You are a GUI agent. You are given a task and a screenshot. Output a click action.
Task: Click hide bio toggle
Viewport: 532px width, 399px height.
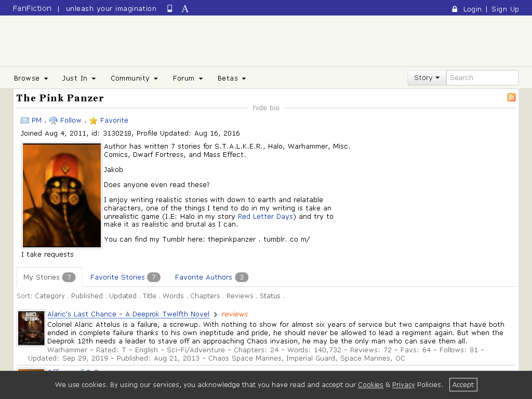[x=266, y=108]
